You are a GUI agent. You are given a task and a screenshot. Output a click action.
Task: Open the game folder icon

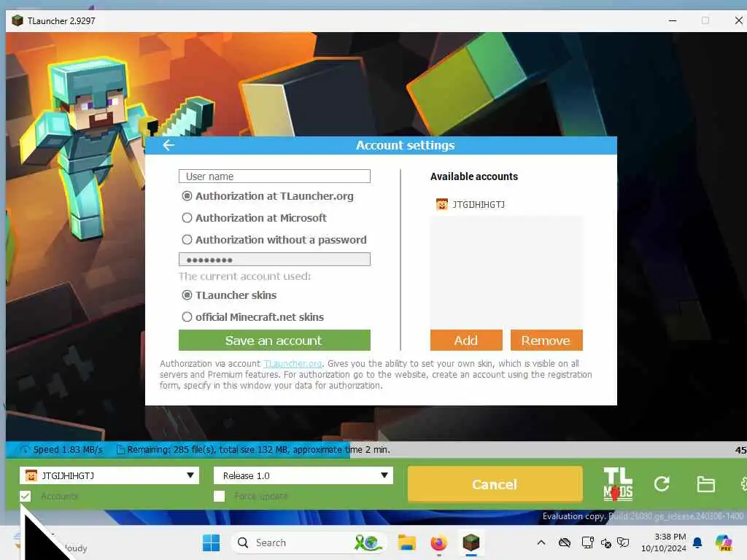point(705,484)
